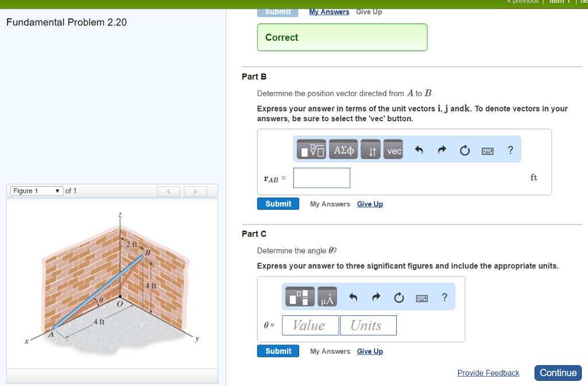Open help for Part B editor

tap(510, 150)
